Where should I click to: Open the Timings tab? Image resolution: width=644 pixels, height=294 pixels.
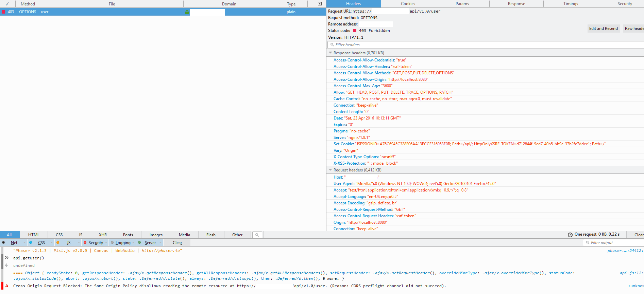571,4
